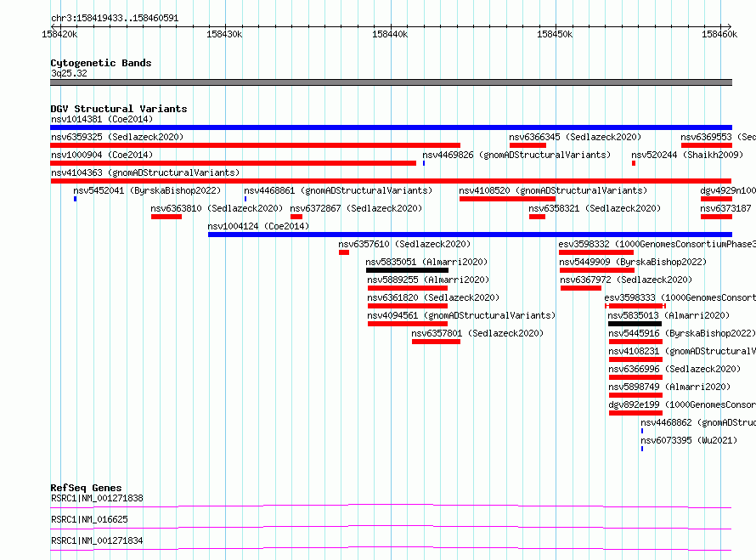This screenshot has width=756, height=560.
Task: Click the DGV Structural Variants track title
Action: point(119,109)
